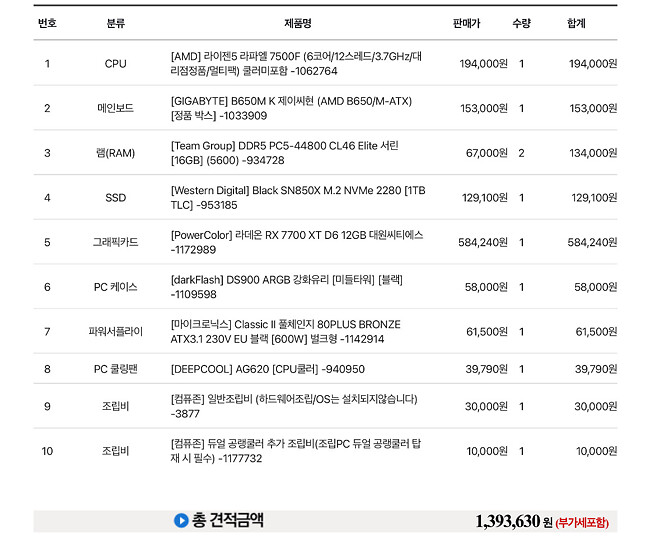
Task: Select the 램(RAM) category cell
Action: point(115,153)
